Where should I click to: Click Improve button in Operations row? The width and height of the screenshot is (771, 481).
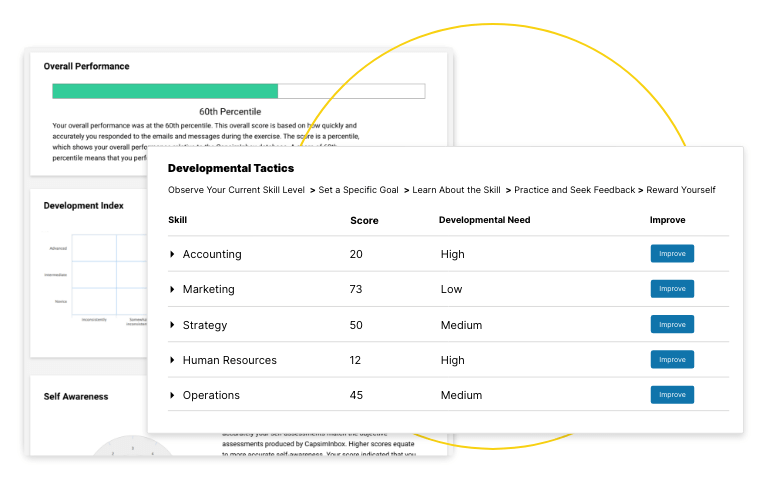point(672,395)
